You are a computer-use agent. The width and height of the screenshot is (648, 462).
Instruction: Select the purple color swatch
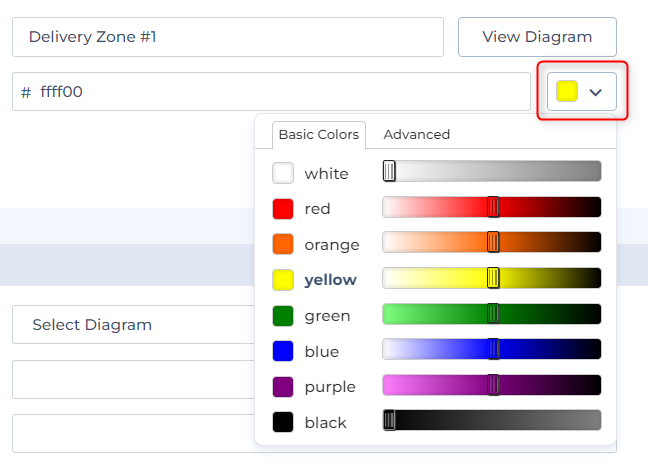[283, 386]
